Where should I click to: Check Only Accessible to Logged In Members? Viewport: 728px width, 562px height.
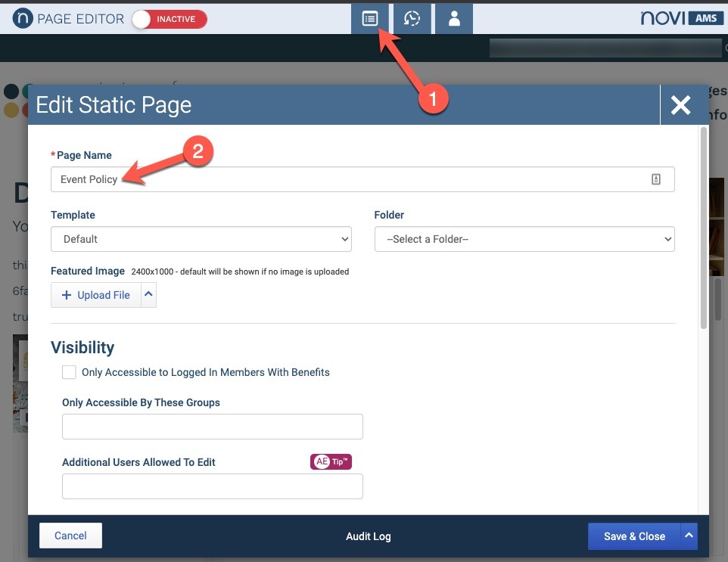[69, 372]
